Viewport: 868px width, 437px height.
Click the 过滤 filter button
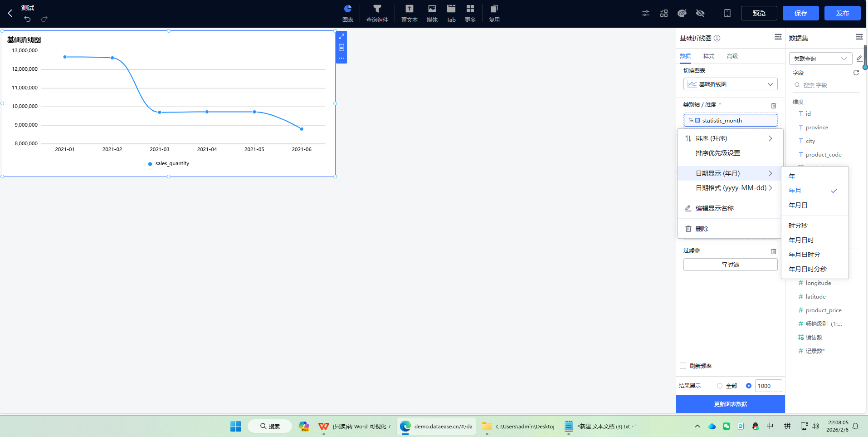pos(731,265)
